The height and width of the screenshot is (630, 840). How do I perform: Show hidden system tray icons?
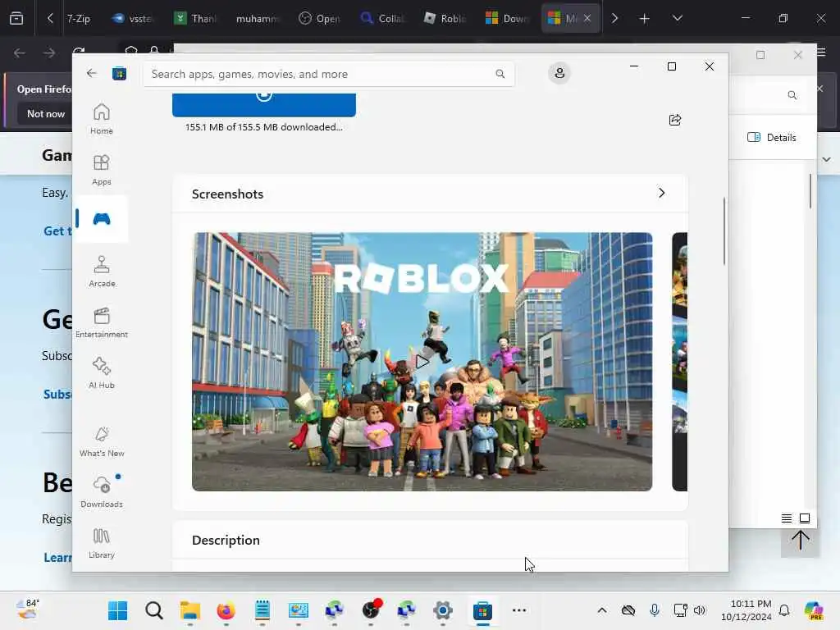point(602,610)
